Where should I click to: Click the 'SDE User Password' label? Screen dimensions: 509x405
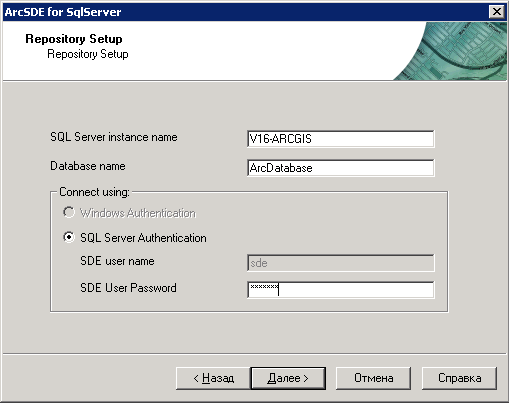tap(128, 288)
